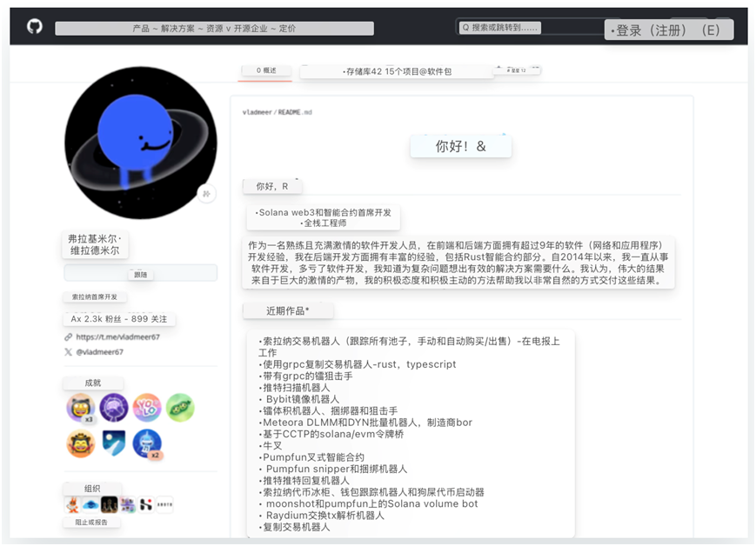Click the 推特扫描机器人 list item
The image size is (756, 546).
tap(295, 388)
